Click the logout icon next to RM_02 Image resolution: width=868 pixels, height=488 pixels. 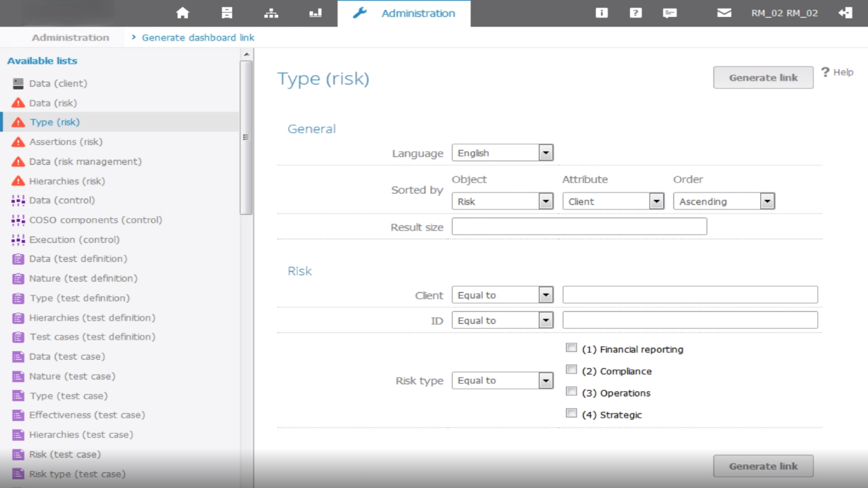[x=845, y=13]
